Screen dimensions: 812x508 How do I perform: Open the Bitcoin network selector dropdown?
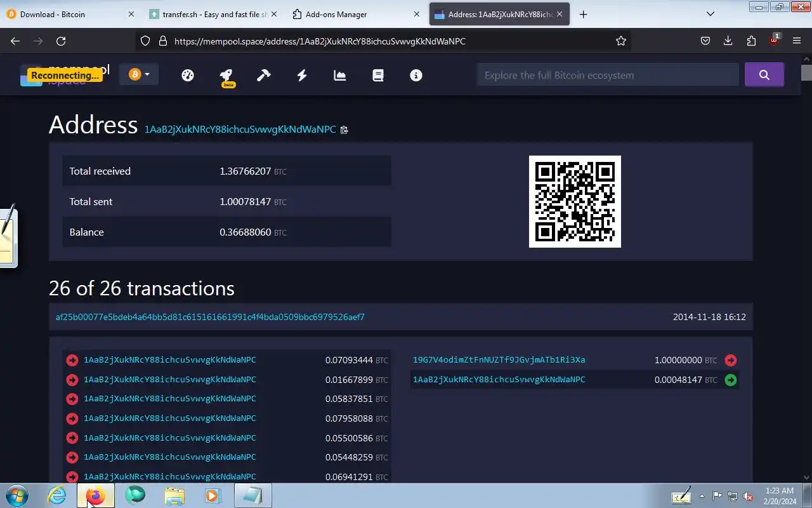139,75
